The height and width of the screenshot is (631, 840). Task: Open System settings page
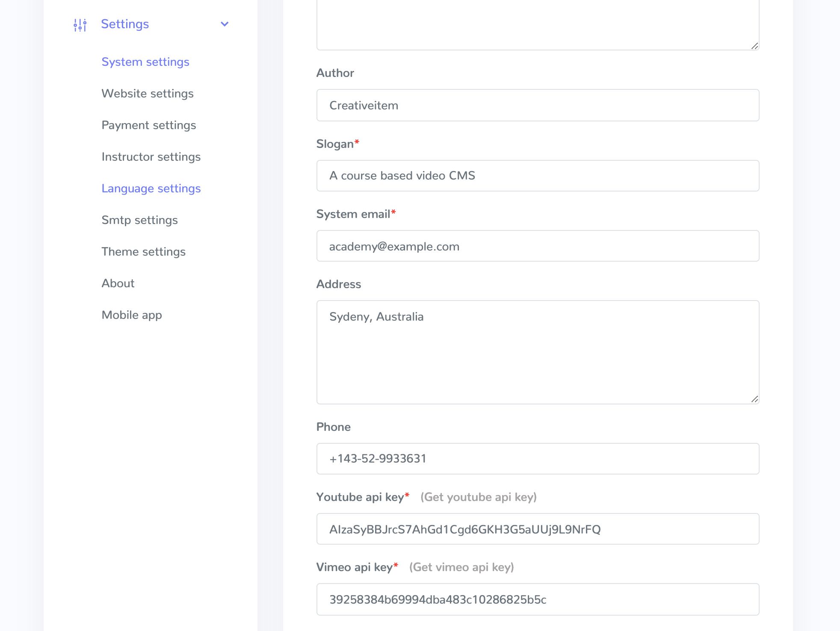point(145,62)
